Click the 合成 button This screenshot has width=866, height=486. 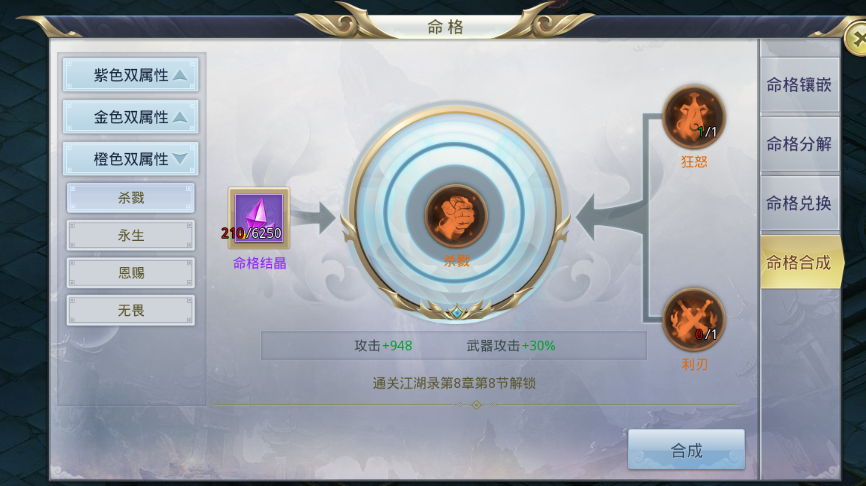pyautogui.click(x=687, y=450)
